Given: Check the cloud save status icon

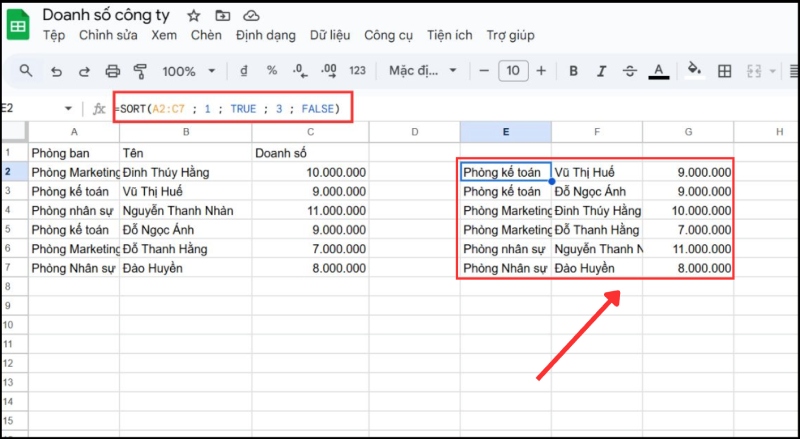Looking at the screenshot, I should (251, 16).
